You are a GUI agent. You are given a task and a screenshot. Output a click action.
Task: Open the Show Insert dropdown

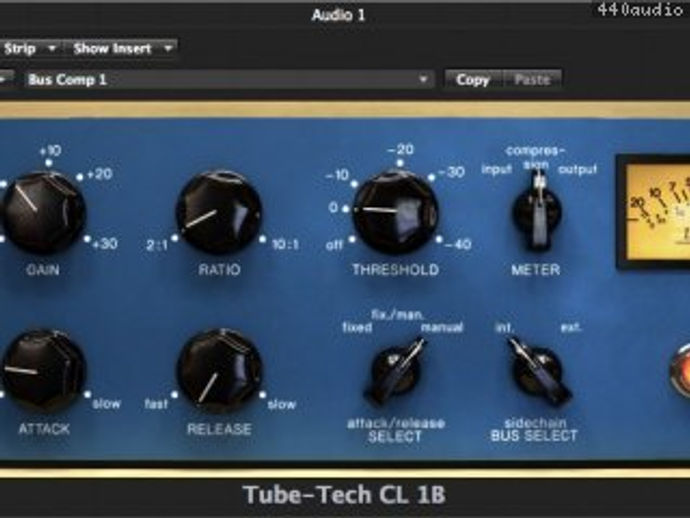tap(122, 48)
